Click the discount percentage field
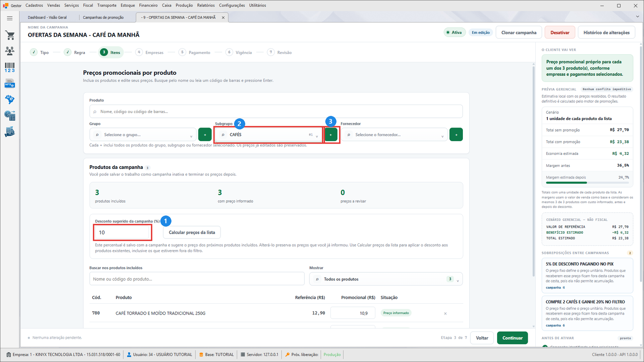 tap(123, 232)
